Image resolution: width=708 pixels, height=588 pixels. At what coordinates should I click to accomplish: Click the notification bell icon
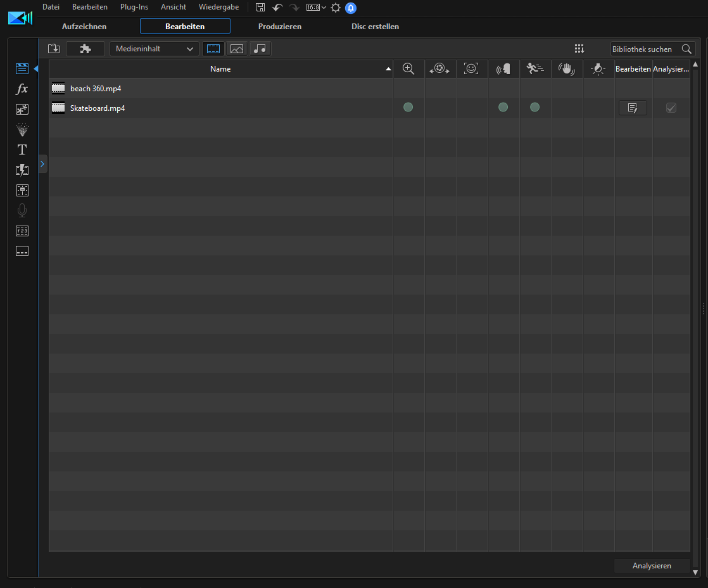tap(350, 8)
